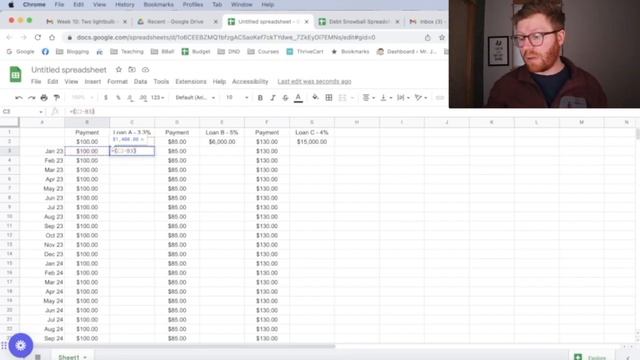Open the Format menu
Screen dimensions: 640x360
(x=118, y=82)
